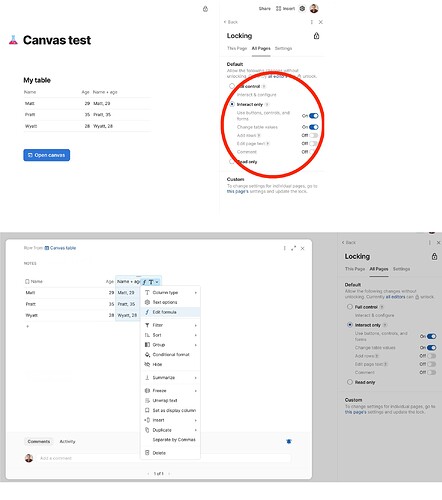442x500 pixels.
Task: Expand Duplicate submenu in column menu
Action: click(171, 430)
